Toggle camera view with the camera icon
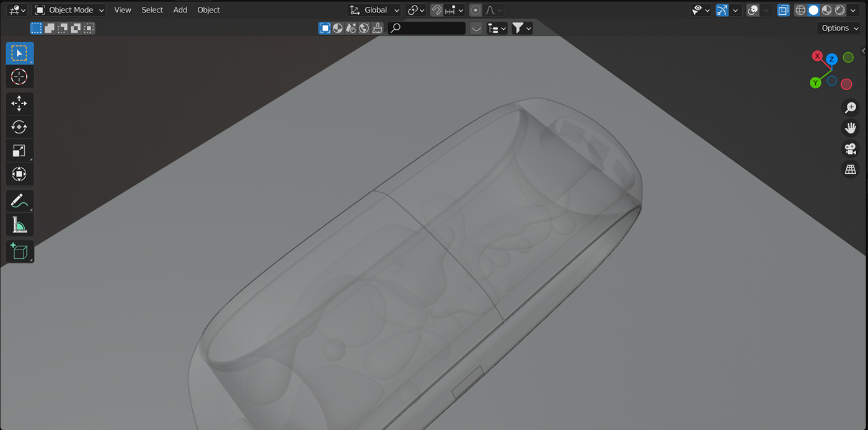Image resolution: width=868 pixels, height=430 pixels. point(849,149)
